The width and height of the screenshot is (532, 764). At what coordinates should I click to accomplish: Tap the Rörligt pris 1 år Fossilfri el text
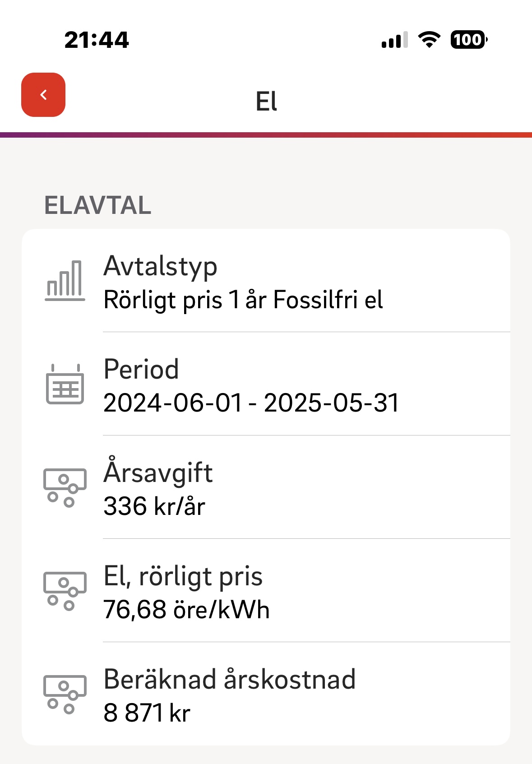point(243,300)
